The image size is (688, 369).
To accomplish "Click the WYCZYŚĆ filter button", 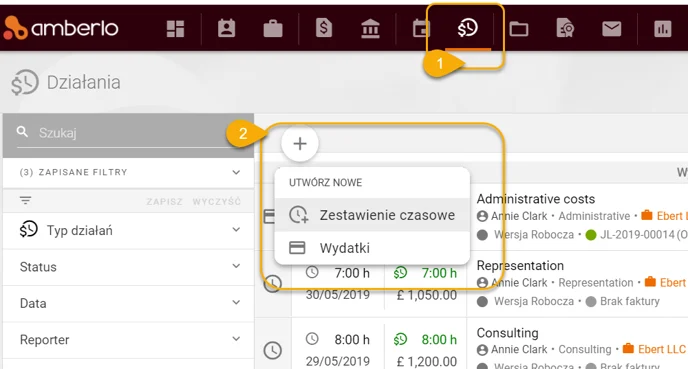I will coord(216,202).
